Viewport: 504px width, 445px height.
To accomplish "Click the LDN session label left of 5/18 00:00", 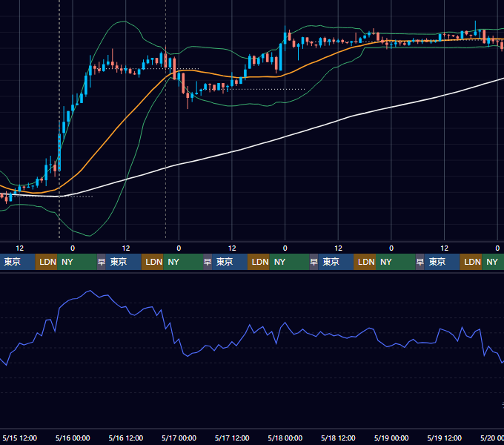I will 260,262.
